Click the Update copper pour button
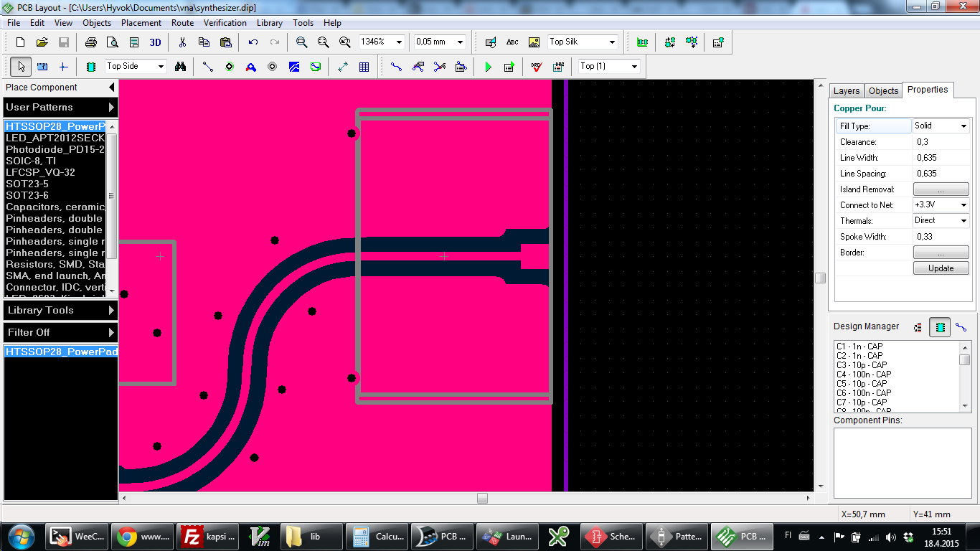This screenshot has height=551, width=980. click(941, 268)
